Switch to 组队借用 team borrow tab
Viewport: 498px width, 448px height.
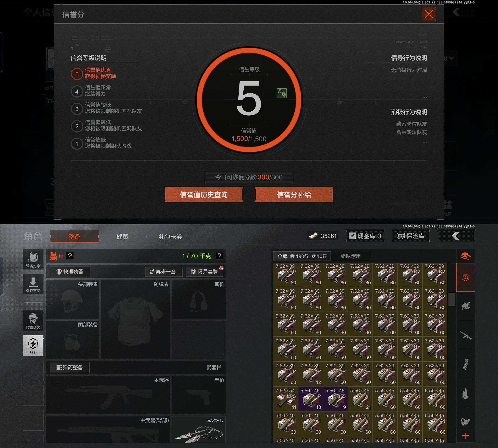tap(350, 256)
